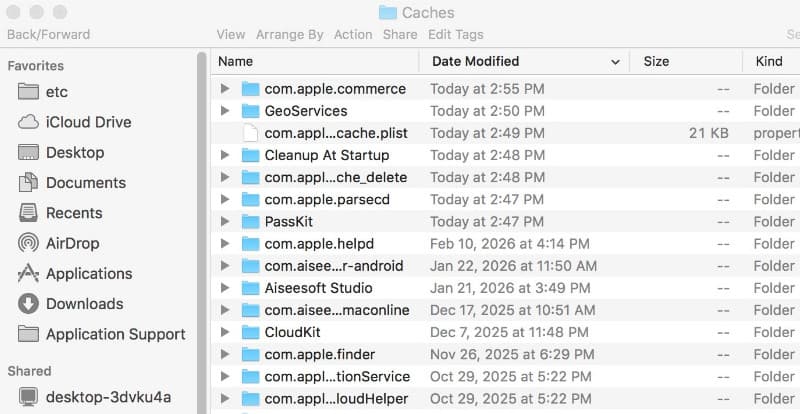Click the cache.plist file icon
The height and width of the screenshot is (414, 800).
coord(251,133)
